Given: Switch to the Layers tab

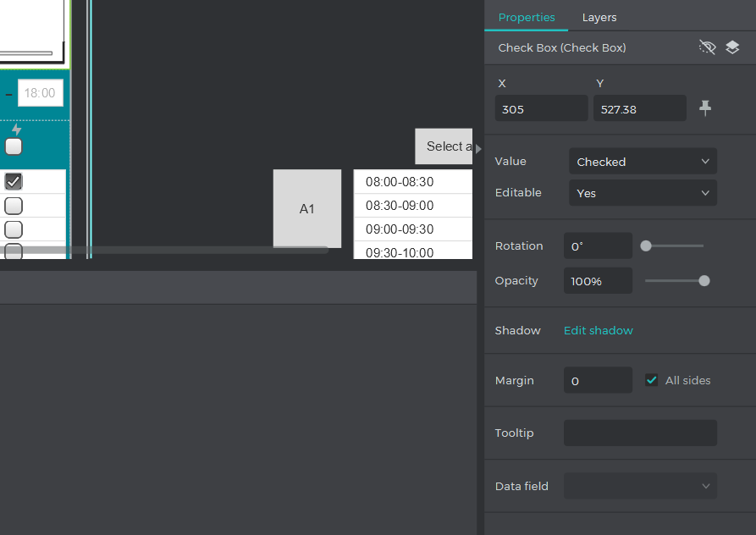Looking at the screenshot, I should [599, 17].
